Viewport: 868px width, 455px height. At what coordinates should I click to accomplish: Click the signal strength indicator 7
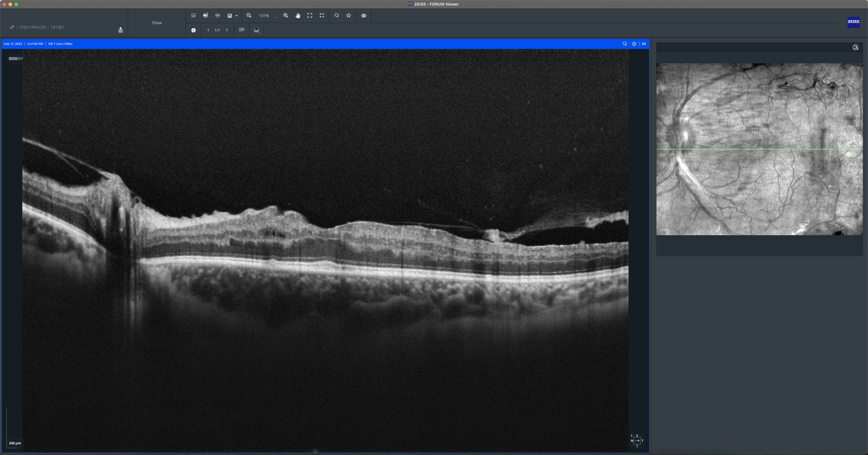pyautogui.click(x=16, y=59)
